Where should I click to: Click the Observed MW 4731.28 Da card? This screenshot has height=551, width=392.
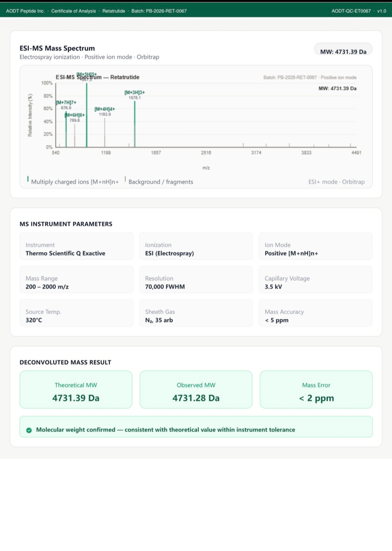point(196,389)
